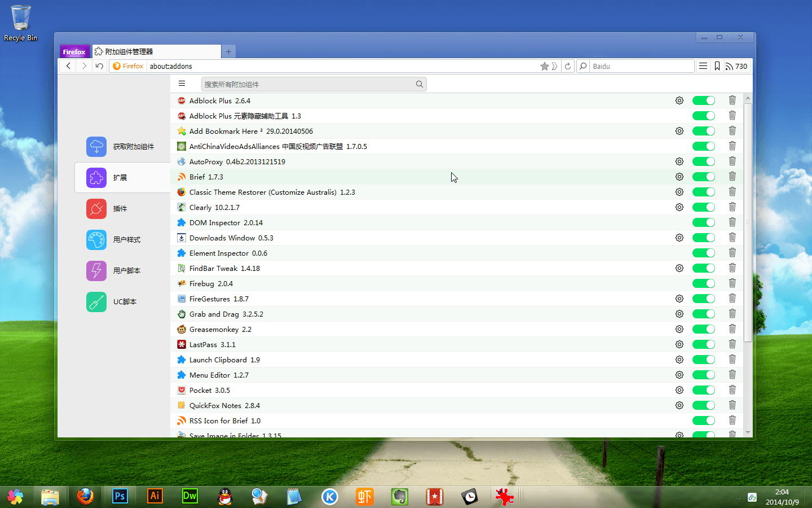Click the addon list scrollbar thumb
812x508 pixels.
click(748, 222)
